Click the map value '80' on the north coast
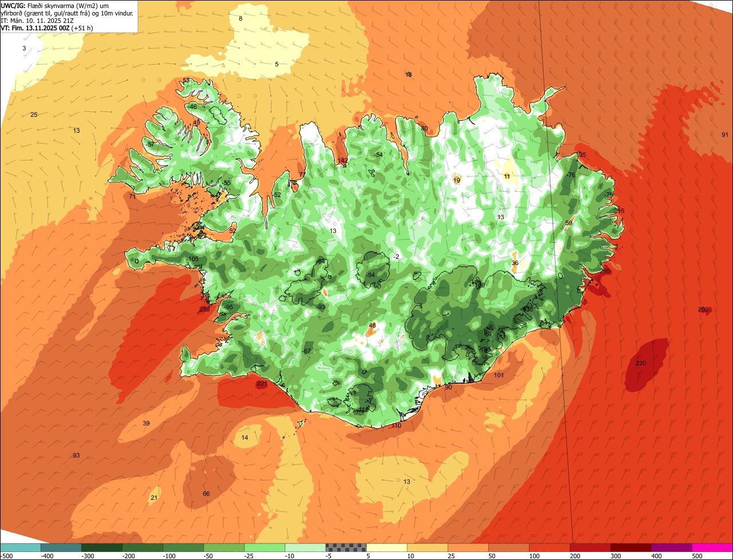 point(424,129)
